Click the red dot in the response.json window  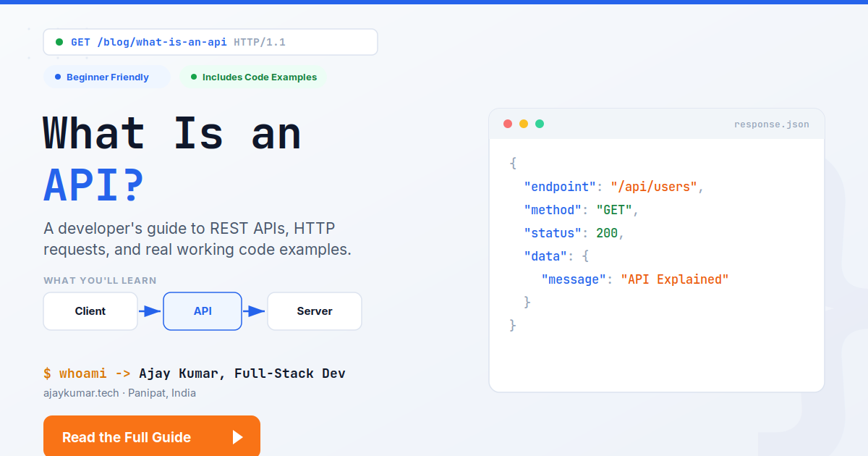508,124
